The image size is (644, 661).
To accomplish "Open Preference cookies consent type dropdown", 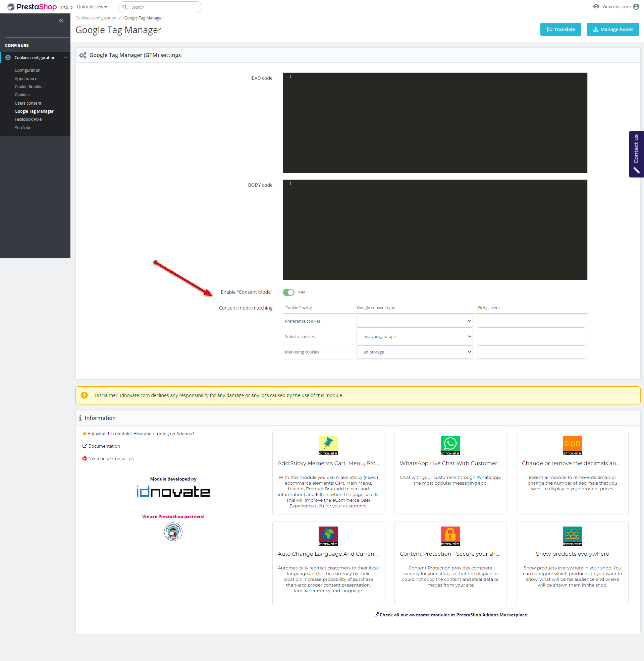I will click(x=414, y=321).
